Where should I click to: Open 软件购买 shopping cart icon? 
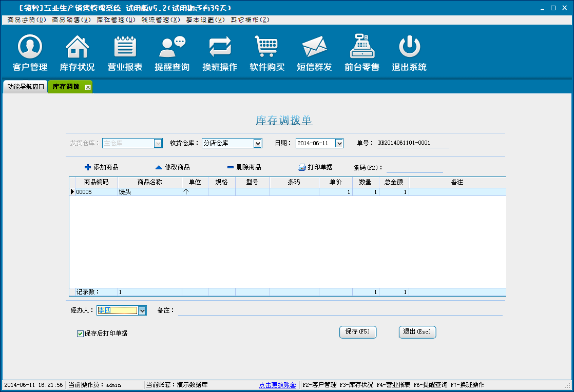coord(267,47)
